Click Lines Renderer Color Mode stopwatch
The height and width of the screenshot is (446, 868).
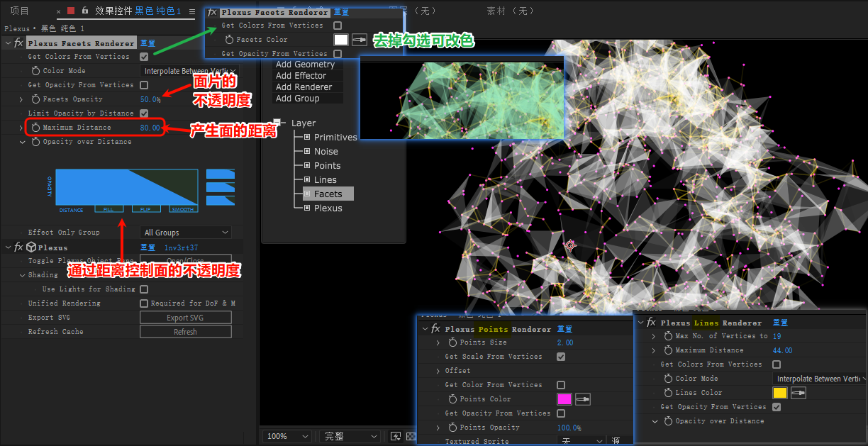(x=668, y=379)
